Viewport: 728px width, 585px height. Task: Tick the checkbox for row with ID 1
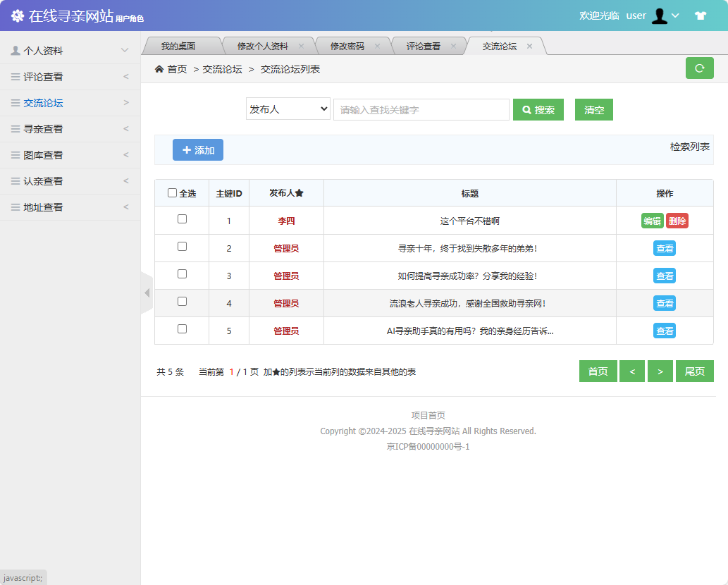point(182,220)
